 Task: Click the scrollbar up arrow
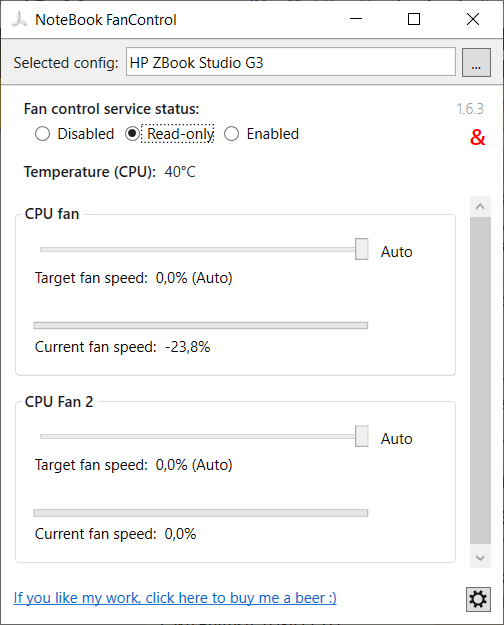480,206
